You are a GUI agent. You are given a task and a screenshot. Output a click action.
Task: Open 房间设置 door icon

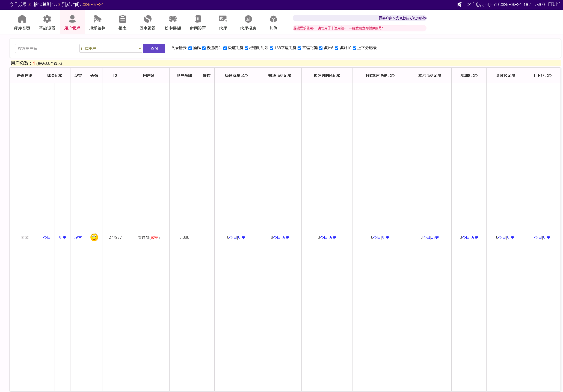[198, 19]
